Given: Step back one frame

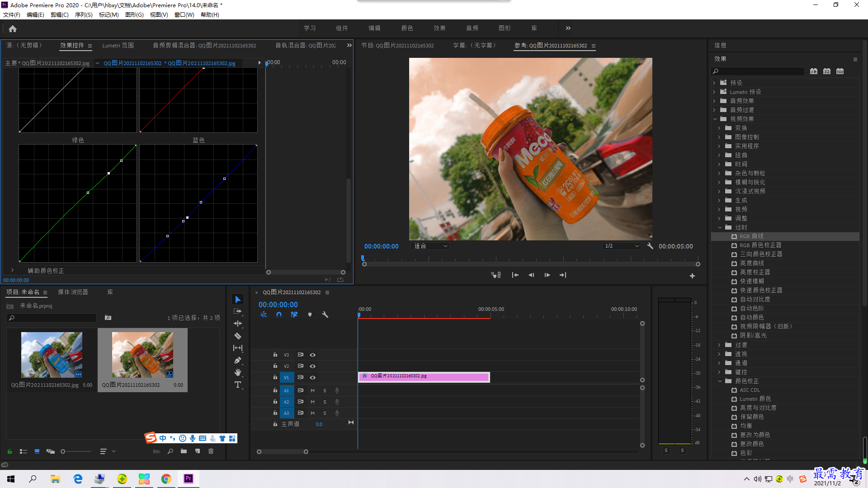Looking at the screenshot, I should (531, 275).
